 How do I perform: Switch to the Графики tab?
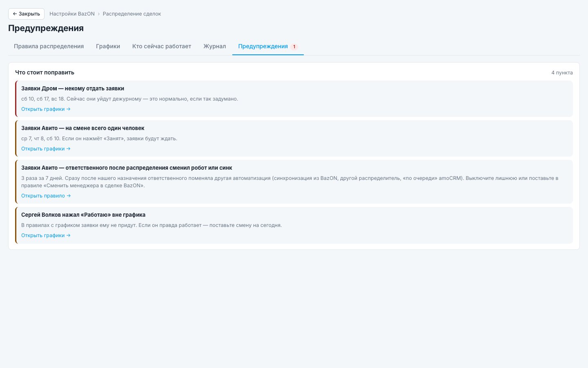pyautogui.click(x=108, y=46)
